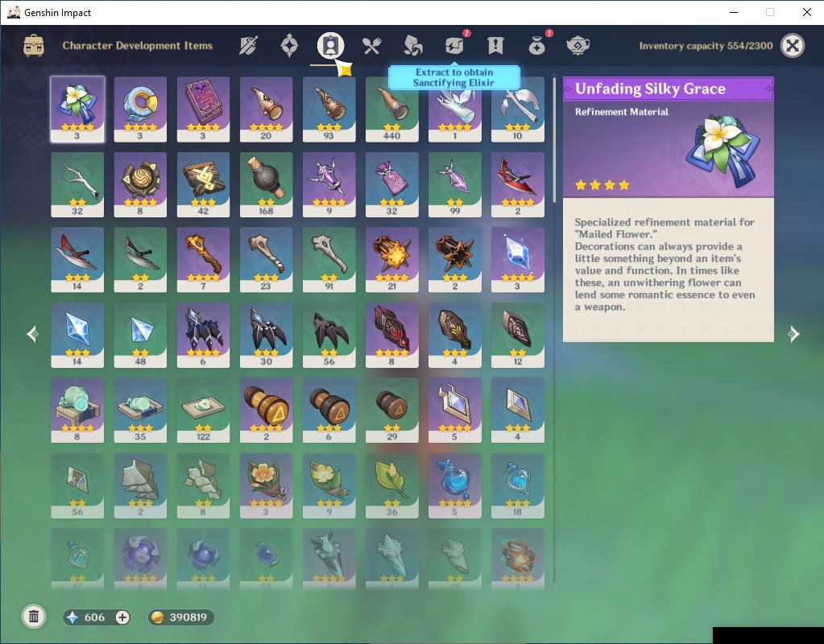Open the Gadgets tab with red alert
This screenshot has width=824, height=644.
click(455, 45)
